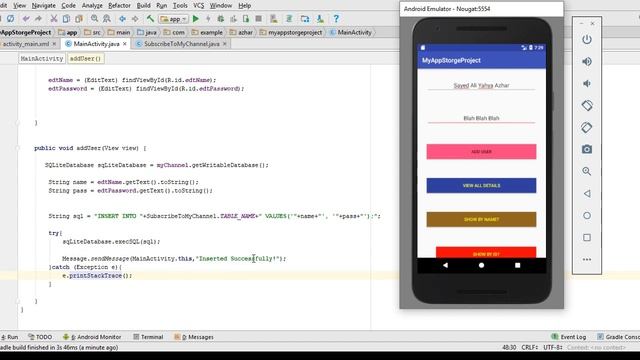
Task: Click emulator Rotate Right icon
Action: [587, 127]
